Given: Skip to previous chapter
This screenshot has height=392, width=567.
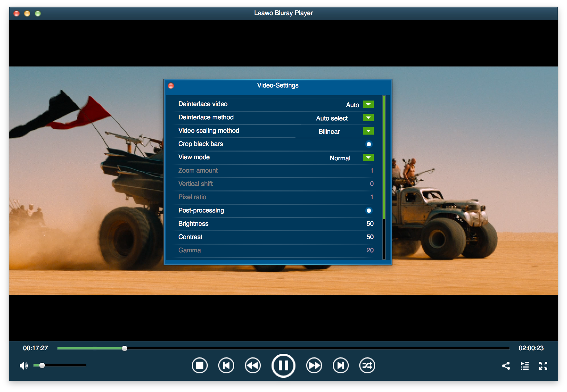Looking at the screenshot, I should [226, 365].
